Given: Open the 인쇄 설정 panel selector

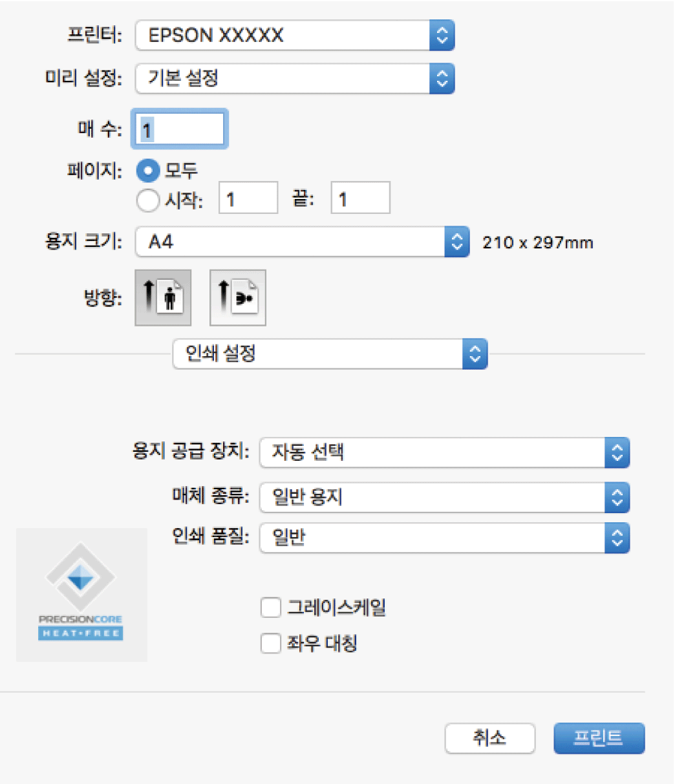Looking at the screenshot, I should tap(330, 354).
